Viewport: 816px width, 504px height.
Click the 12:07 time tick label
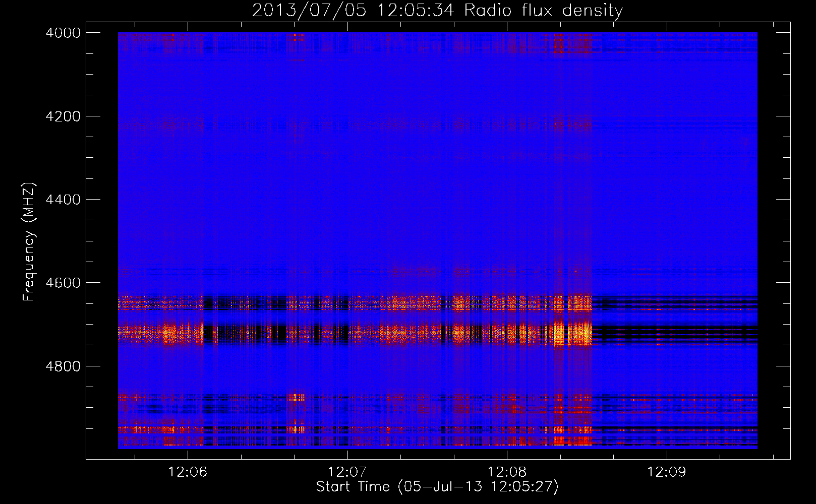click(x=347, y=472)
